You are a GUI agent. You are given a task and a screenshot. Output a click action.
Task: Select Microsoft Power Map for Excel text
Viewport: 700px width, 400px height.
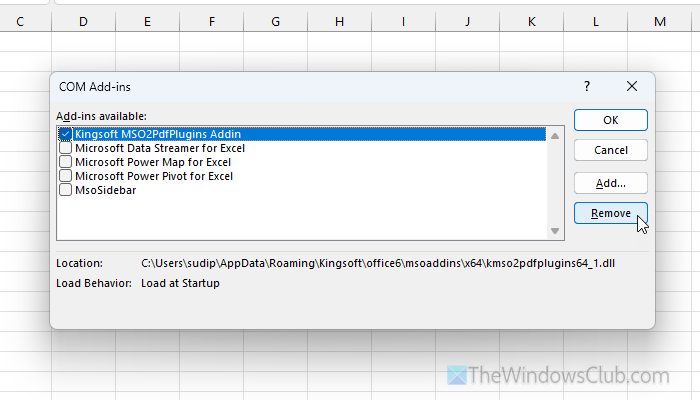(x=153, y=162)
